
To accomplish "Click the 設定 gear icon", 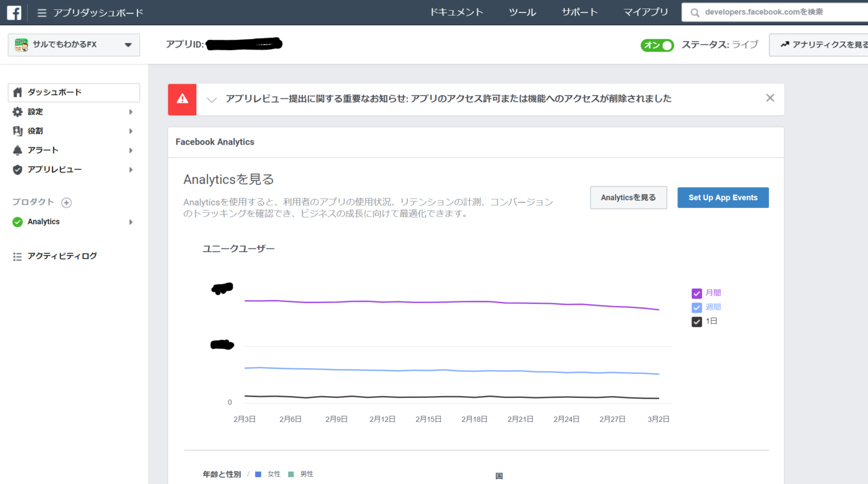I will tap(17, 112).
